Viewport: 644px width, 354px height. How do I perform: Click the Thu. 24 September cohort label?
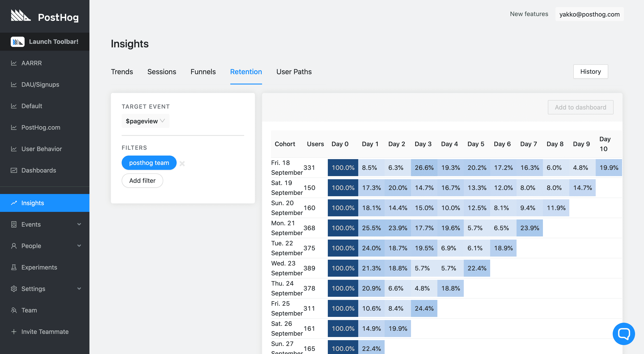[287, 288]
